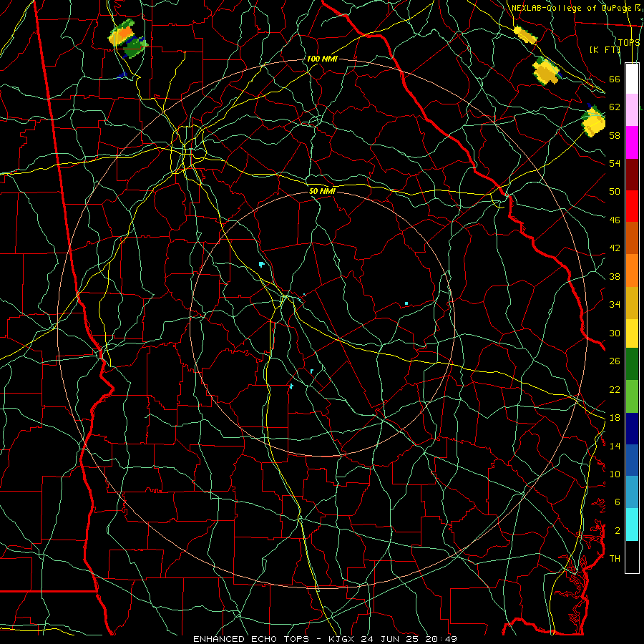Click the '50' scale label

pos(615,191)
